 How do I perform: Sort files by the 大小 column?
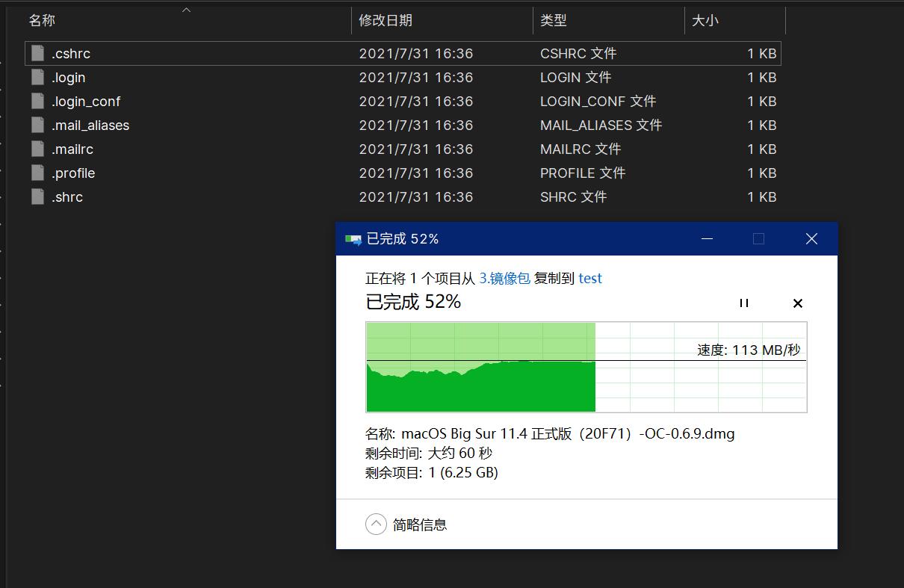pyautogui.click(x=705, y=21)
